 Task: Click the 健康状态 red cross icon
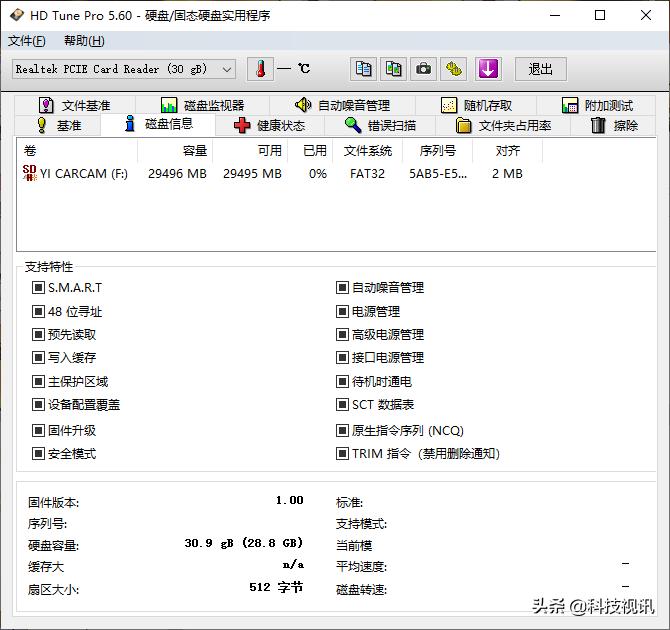[242, 125]
